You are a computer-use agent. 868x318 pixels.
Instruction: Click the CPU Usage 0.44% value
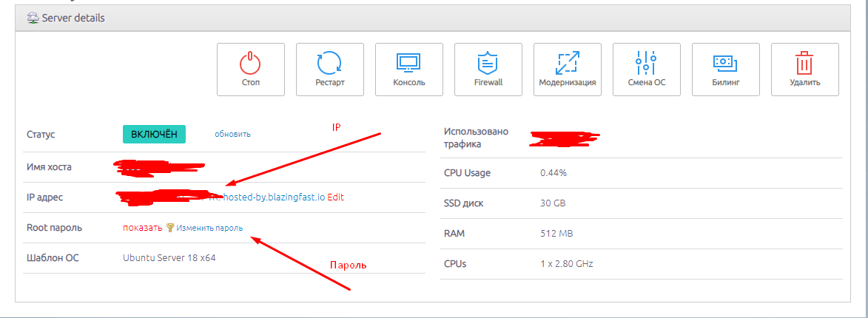[x=553, y=173]
